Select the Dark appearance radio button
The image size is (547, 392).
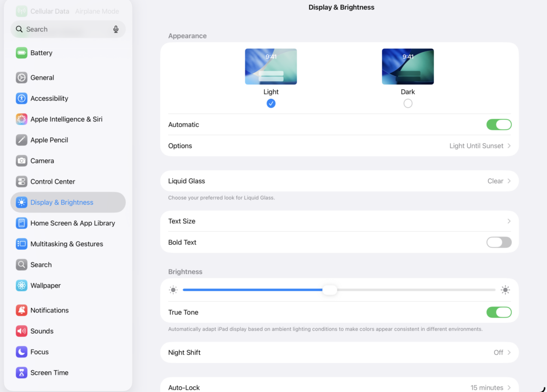pyautogui.click(x=408, y=103)
